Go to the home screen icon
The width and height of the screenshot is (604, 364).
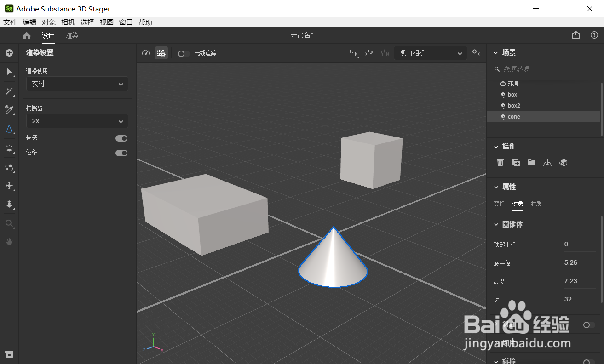[27, 35]
